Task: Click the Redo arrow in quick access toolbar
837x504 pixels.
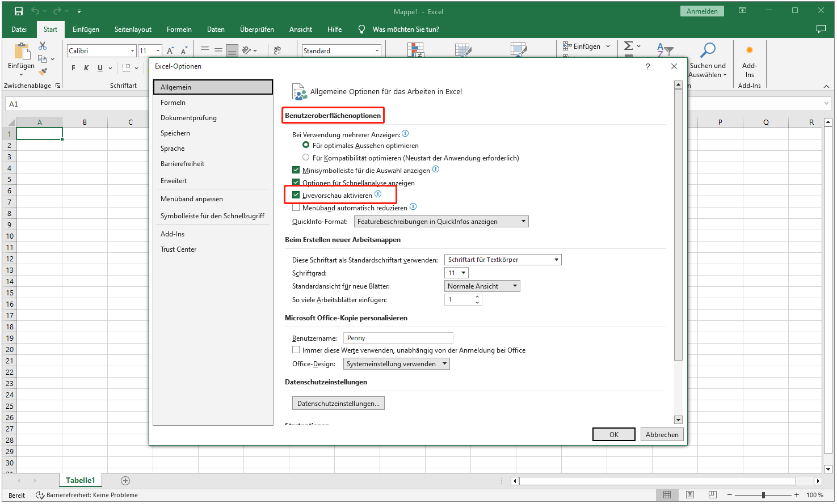Action: tap(57, 11)
